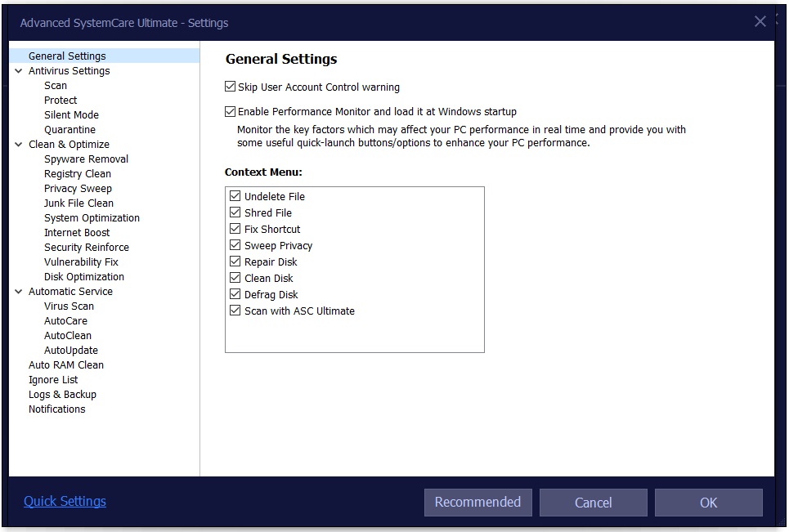Viewport: 789px width, 532px height.
Task: Open Silent Mode settings
Action: coord(71,114)
